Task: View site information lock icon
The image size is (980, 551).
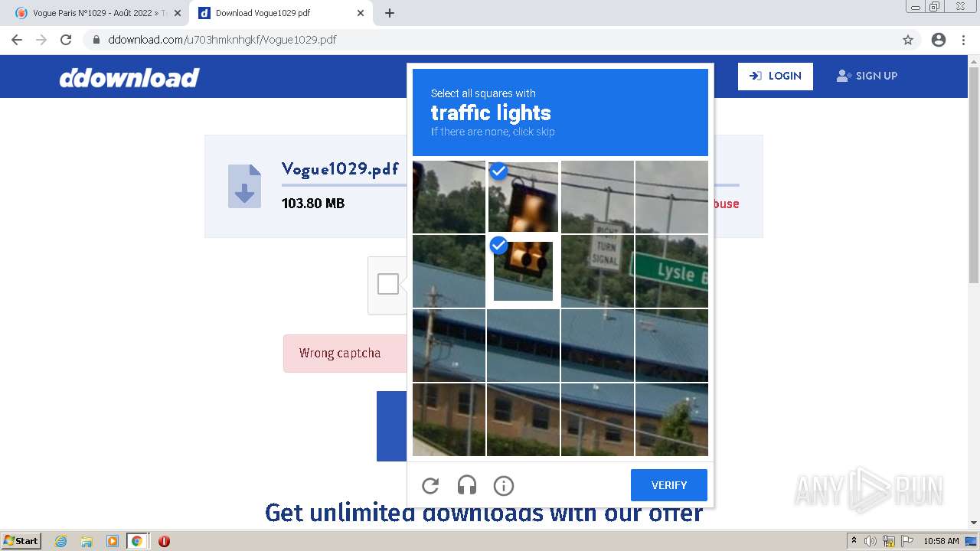Action: (96, 40)
